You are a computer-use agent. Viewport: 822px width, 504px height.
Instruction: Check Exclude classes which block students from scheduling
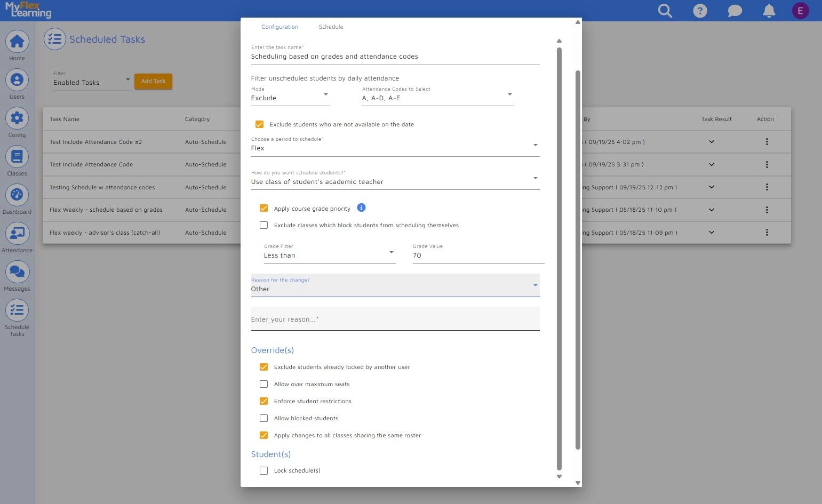264,225
